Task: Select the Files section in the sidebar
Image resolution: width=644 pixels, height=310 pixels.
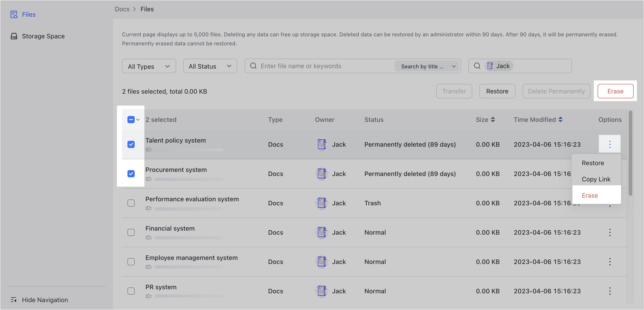Action: pos(29,14)
